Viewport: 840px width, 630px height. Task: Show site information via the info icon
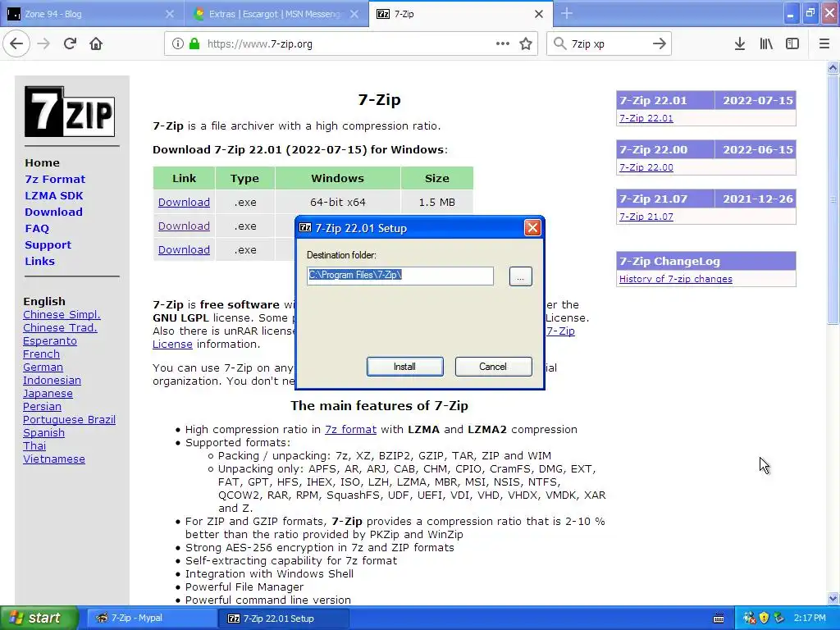[x=178, y=43]
